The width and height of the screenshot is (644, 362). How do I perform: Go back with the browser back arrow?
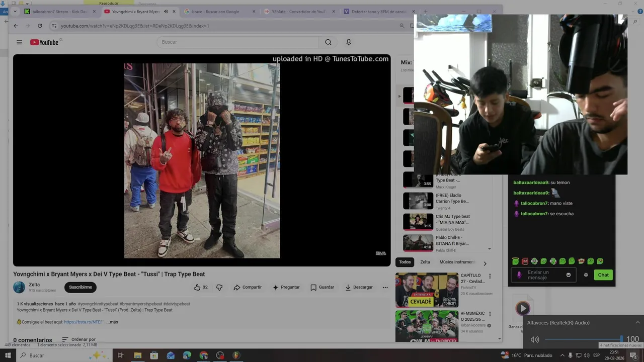pyautogui.click(x=16, y=26)
